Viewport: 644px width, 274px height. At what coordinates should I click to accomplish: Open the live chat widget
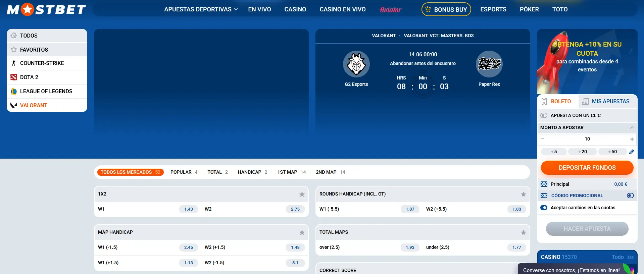577,269
